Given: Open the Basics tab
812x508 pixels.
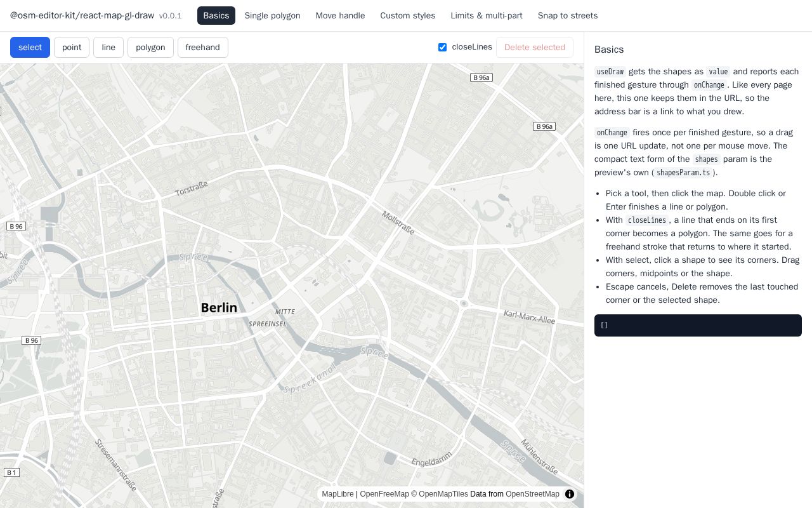Looking at the screenshot, I should tap(216, 15).
